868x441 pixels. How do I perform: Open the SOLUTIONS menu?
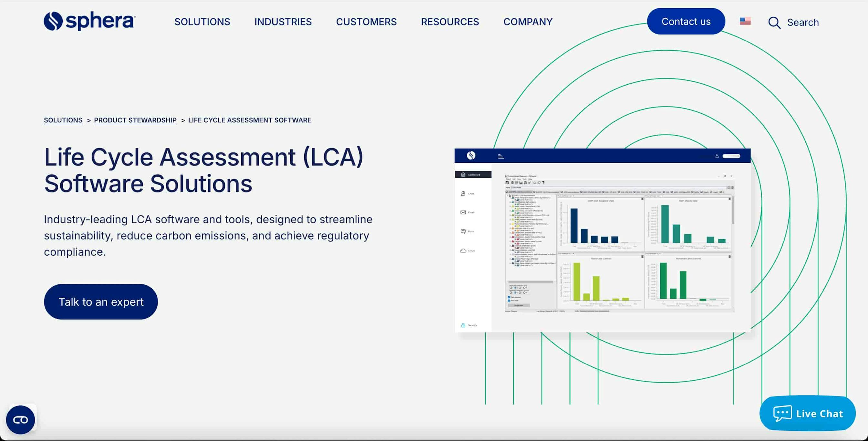pos(202,22)
